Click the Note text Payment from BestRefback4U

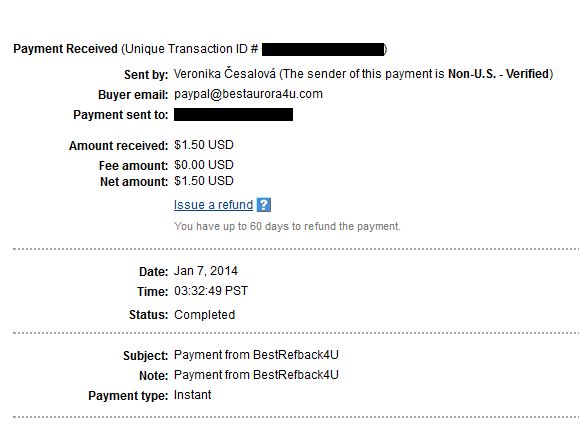tap(256, 375)
